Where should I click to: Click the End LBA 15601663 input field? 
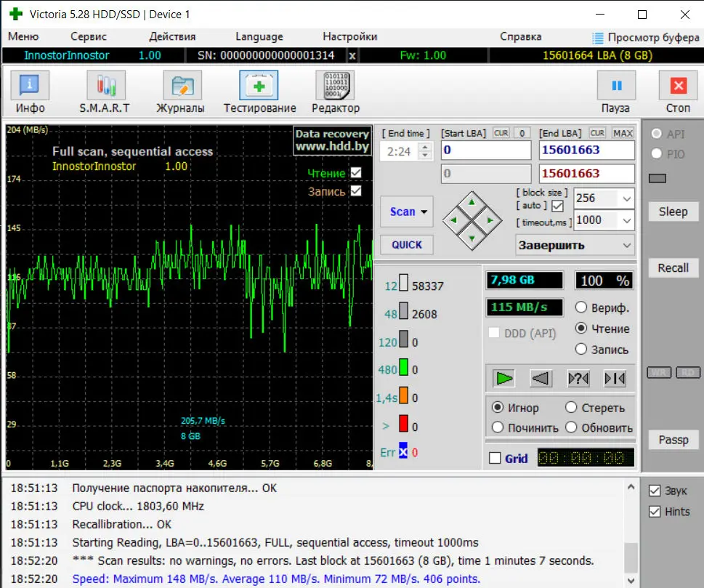[x=587, y=150]
